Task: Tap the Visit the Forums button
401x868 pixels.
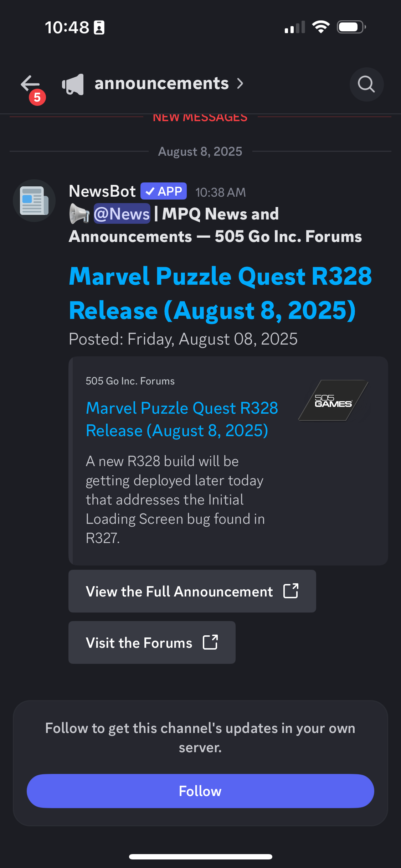Action: coord(152,642)
